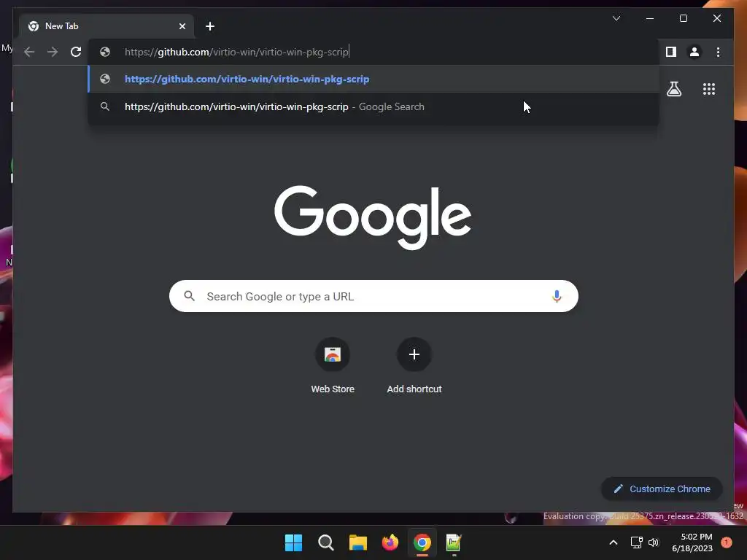Open the Chrome profile avatar
The width and height of the screenshot is (747, 560).
tap(694, 52)
